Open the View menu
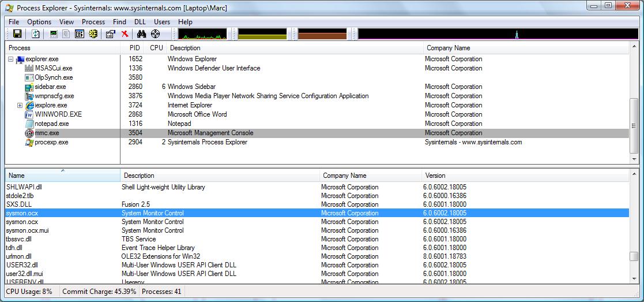 tap(66, 22)
